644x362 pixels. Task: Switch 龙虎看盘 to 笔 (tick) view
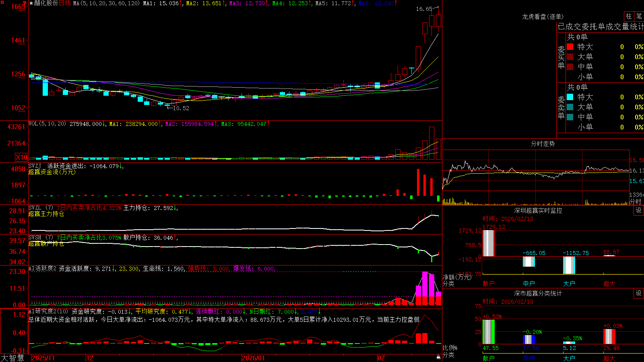click(x=639, y=16)
